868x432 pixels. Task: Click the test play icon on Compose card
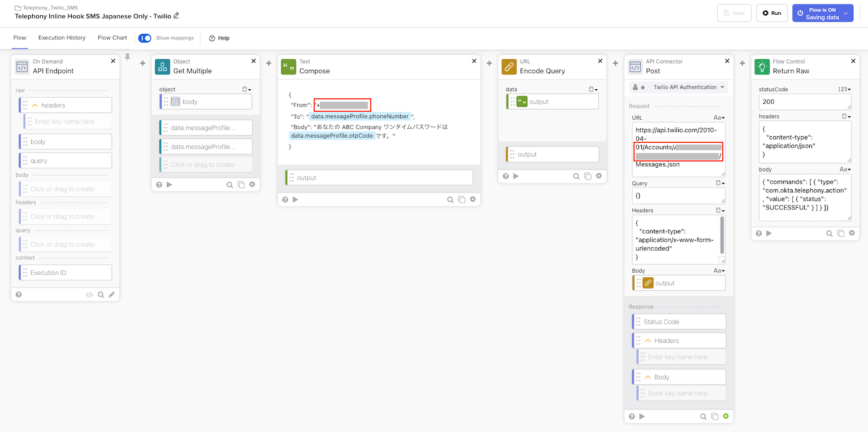[x=295, y=199]
